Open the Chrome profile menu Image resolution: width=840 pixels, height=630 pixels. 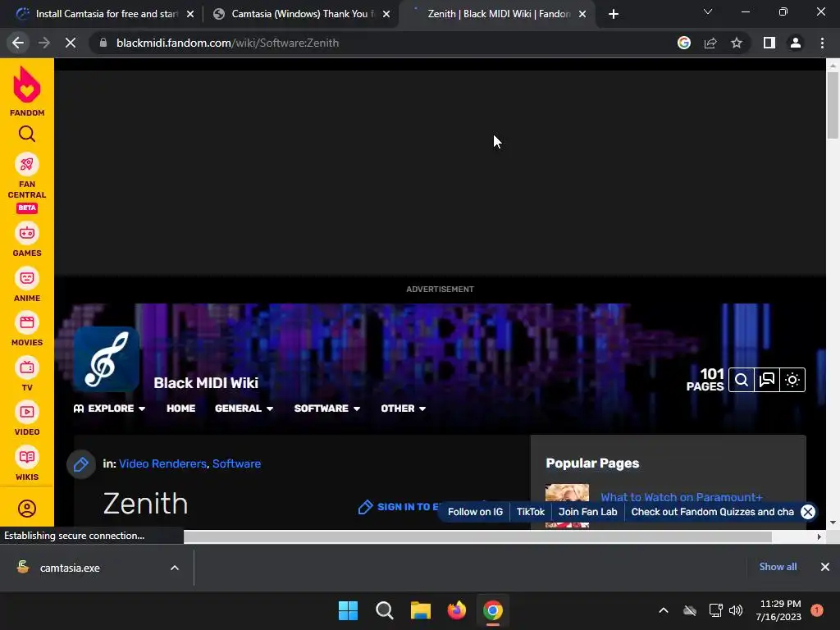(x=796, y=43)
